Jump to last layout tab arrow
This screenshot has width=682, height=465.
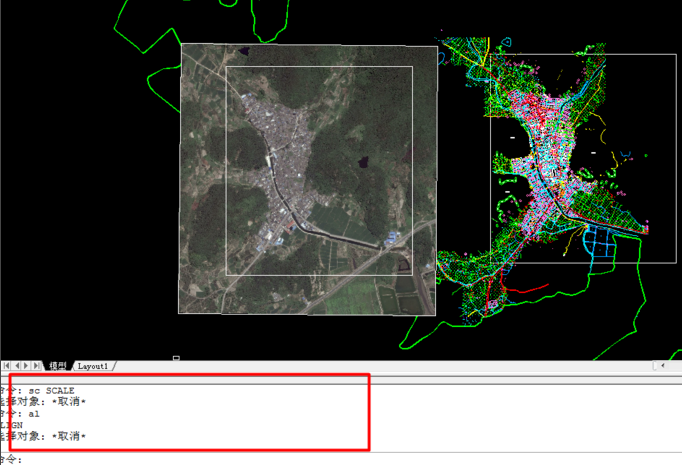pyautogui.click(x=38, y=367)
